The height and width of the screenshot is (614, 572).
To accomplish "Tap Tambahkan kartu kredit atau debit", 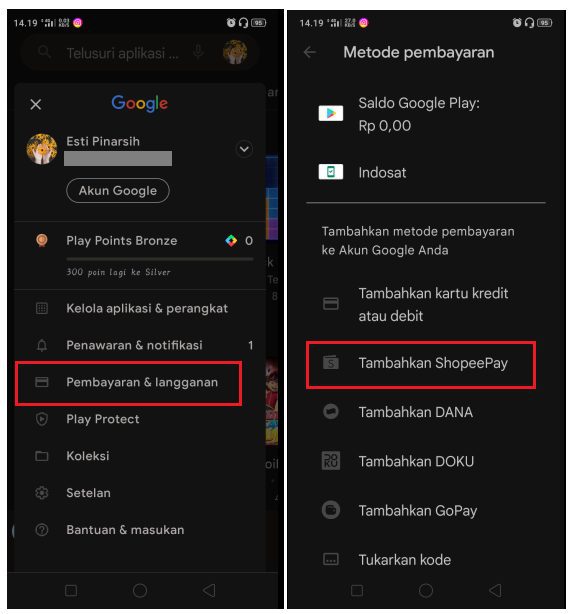I will point(426,304).
